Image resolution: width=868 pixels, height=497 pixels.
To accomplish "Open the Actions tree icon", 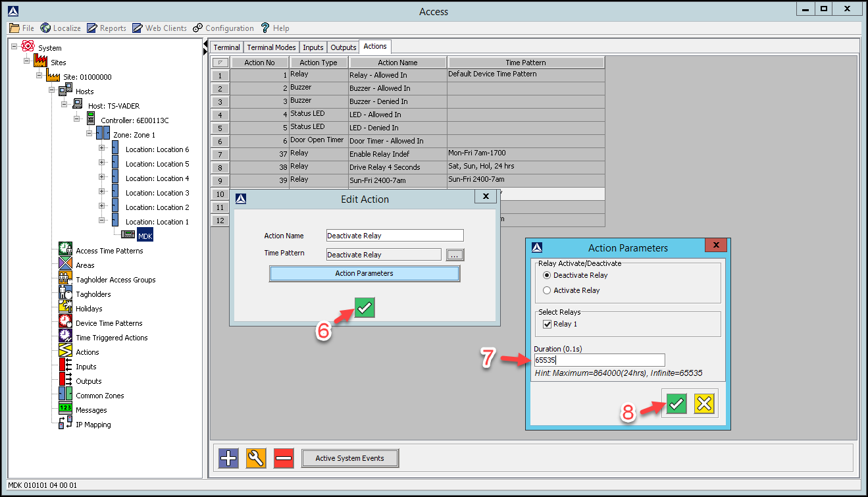I will 65,351.
